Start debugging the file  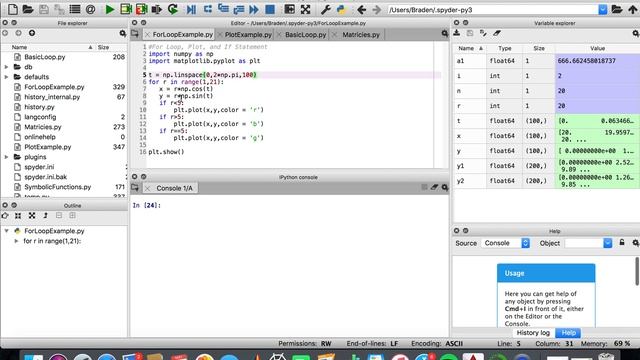click(x=191, y=9)
